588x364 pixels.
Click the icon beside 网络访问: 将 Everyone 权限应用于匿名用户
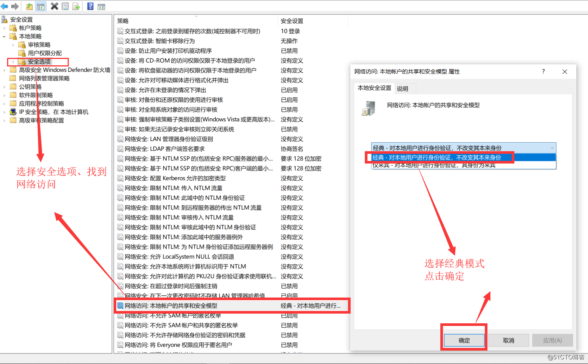(x=120, y=345)
